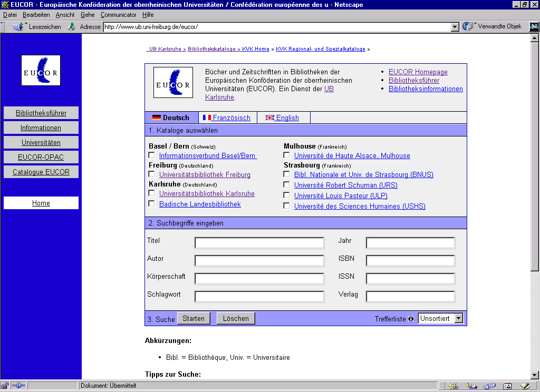Check Université Robert Schuman checkbox
This screenshot has height=392, width=540.
pos(286,185)
